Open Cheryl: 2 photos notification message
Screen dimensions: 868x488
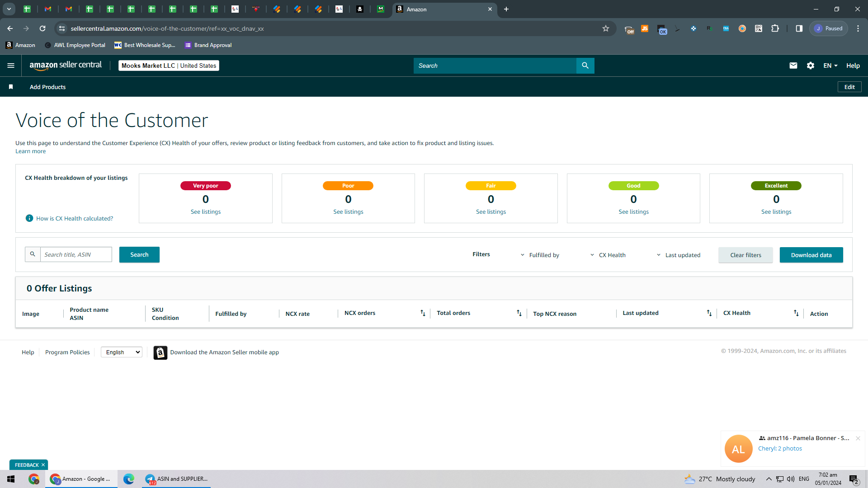(780, 449)
